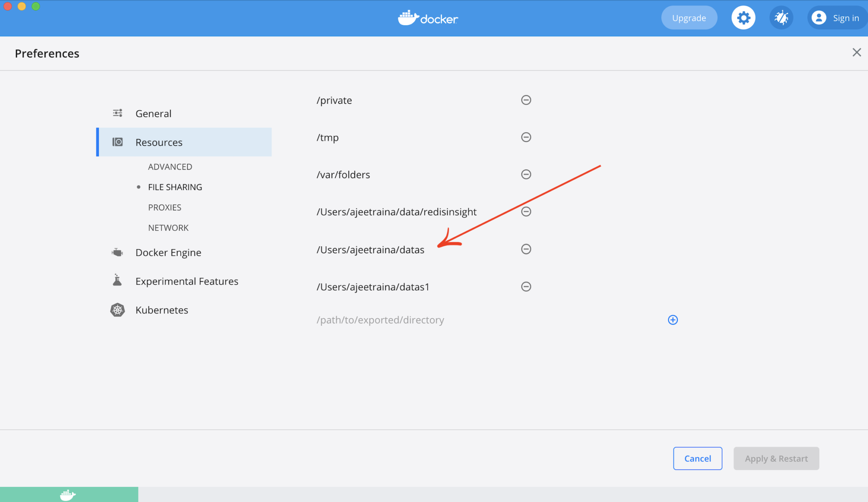Open the PROXIES settings
The image size is (868, 502).
(164, 207)
